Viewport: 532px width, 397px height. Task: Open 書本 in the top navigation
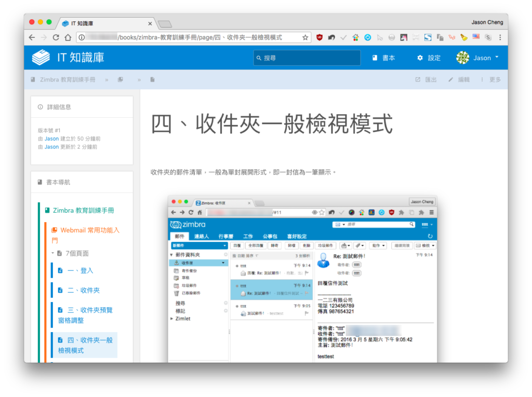384,58
